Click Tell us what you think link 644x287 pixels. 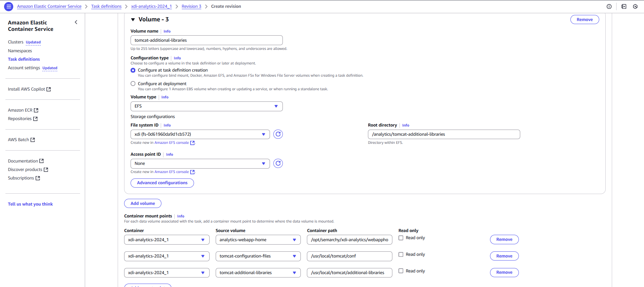point(31,204)
